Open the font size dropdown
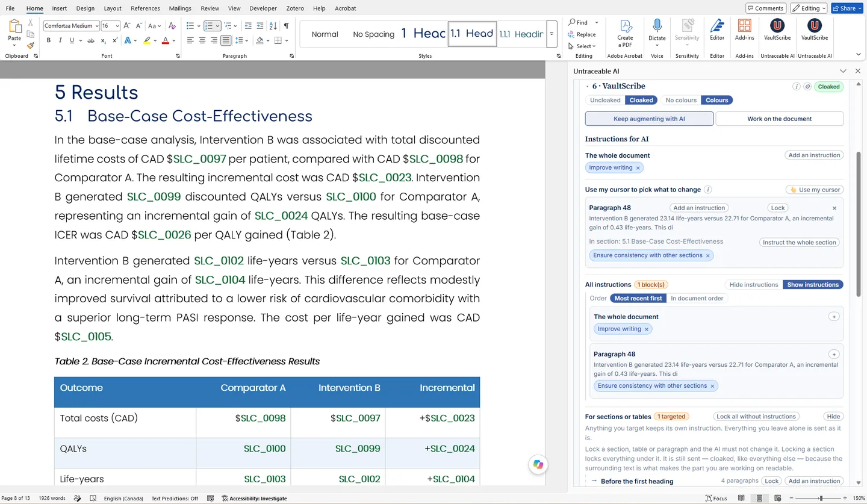Viewport: 867px width, 504px height. (x=117, y=26)
